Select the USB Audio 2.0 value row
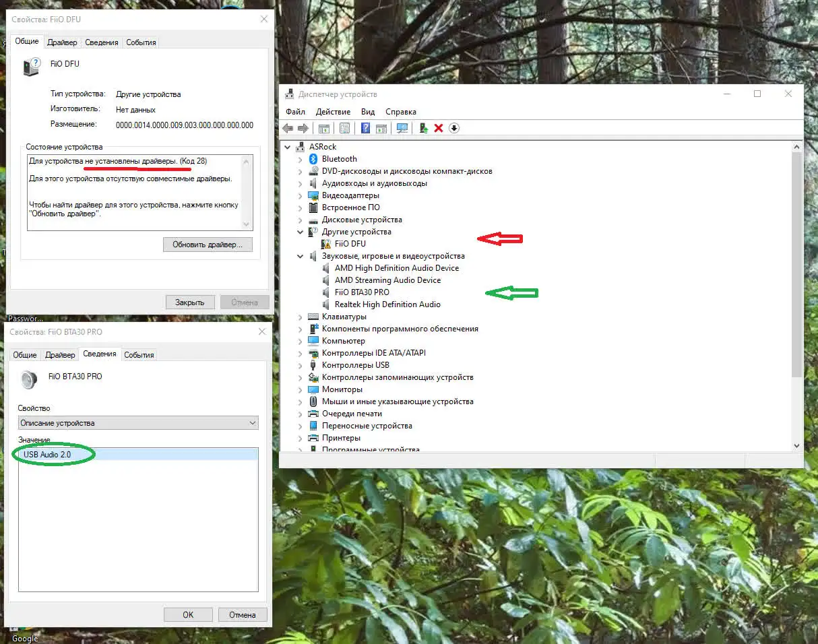 point(138,455)
